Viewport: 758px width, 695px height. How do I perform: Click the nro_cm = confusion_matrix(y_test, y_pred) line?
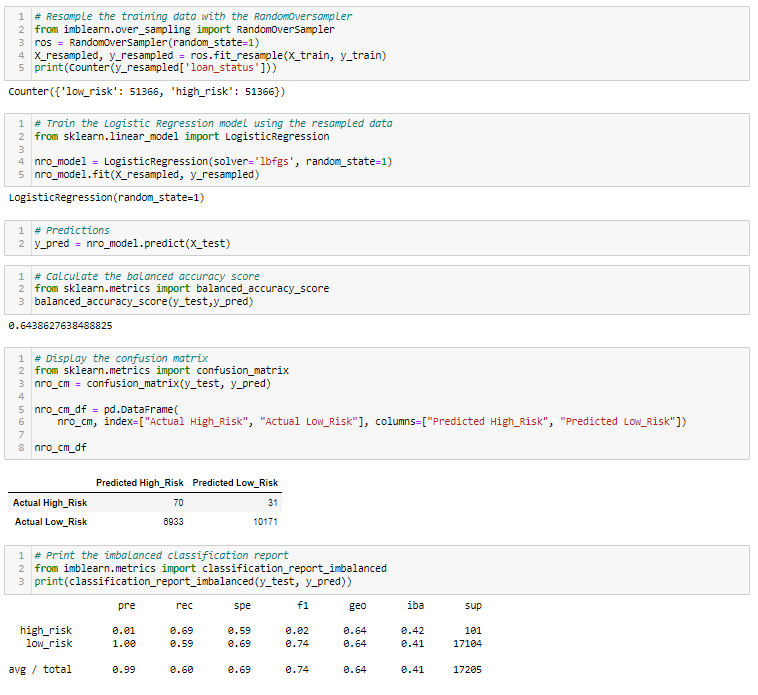(153, 384)
